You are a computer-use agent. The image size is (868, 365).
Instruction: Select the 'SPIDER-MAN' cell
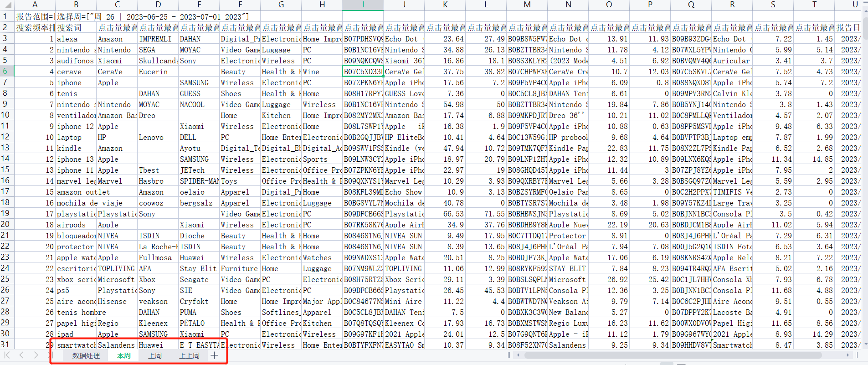pos(199,181)
